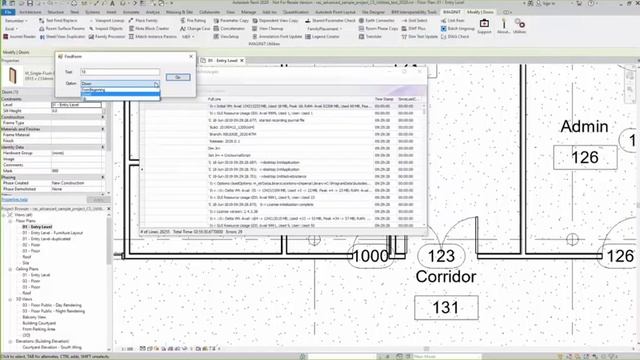The height and width of the screenshot is (360, 640).
Task: Open Viewport Lineup tool
Action: pos(107,20)
